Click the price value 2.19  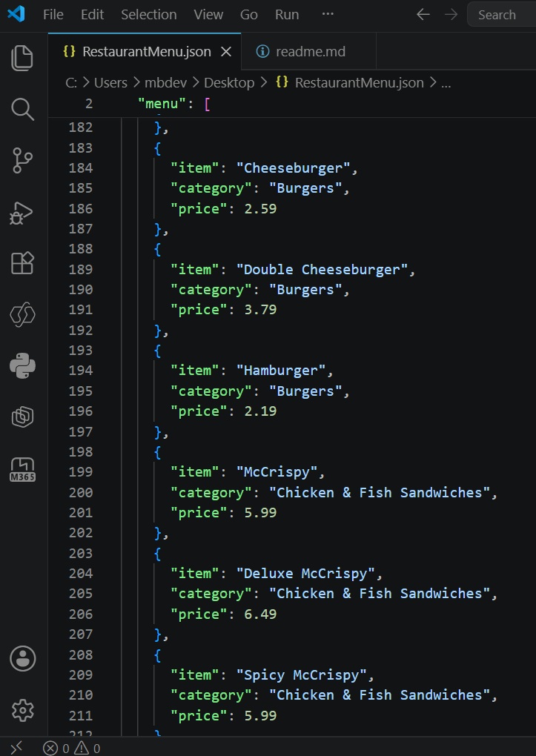pyautogui.click(x=260, y=411)
